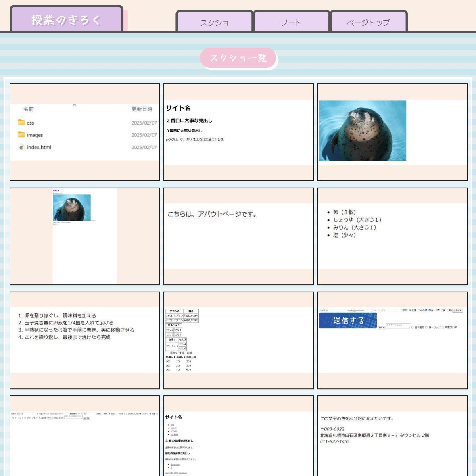Select the 女性 radio button beside the blue banner form
Screen dimensions: 476x476
tap(410, 311)
